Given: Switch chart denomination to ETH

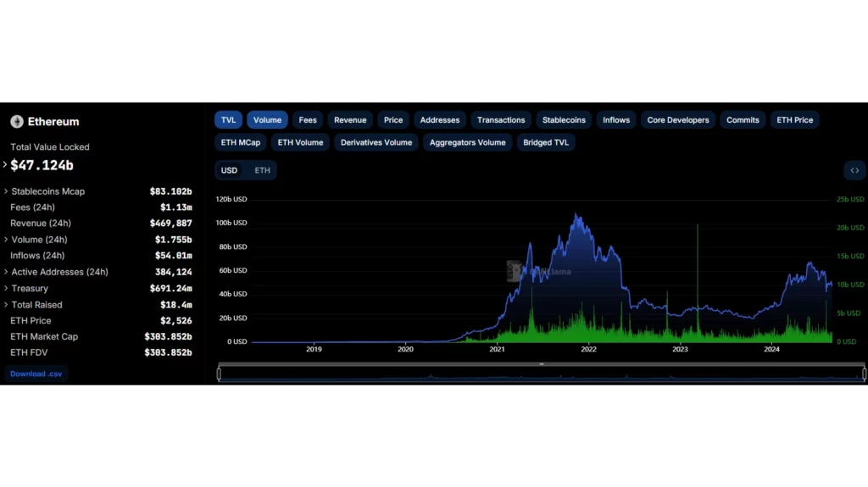Looking at the screenshot, I should pos(263,170).
